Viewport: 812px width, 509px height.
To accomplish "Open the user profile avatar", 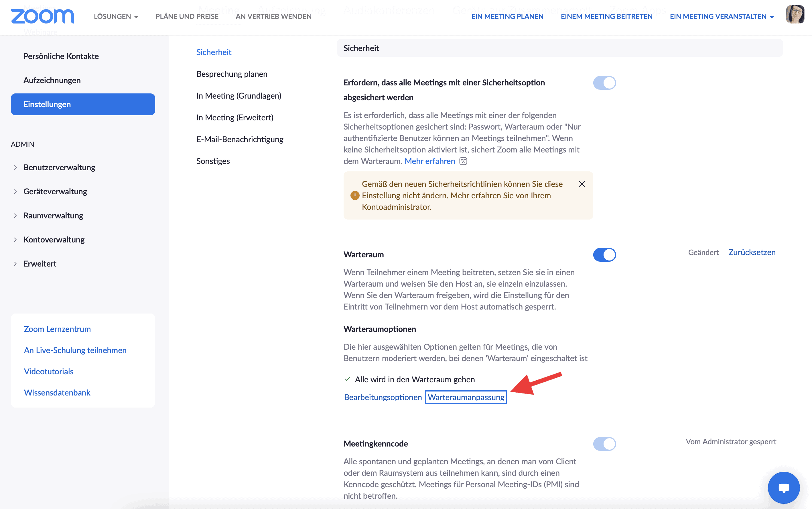I will [795, 15].
